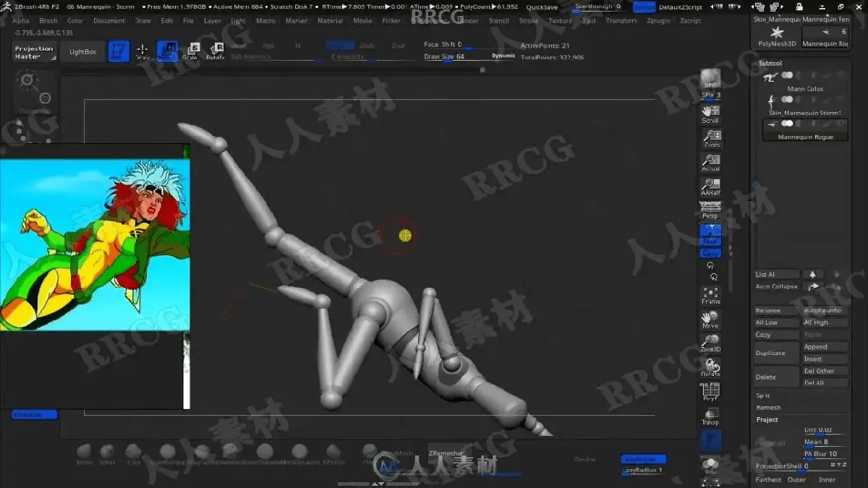
Task: Open the LightBox browser
Action: [82, 52]
